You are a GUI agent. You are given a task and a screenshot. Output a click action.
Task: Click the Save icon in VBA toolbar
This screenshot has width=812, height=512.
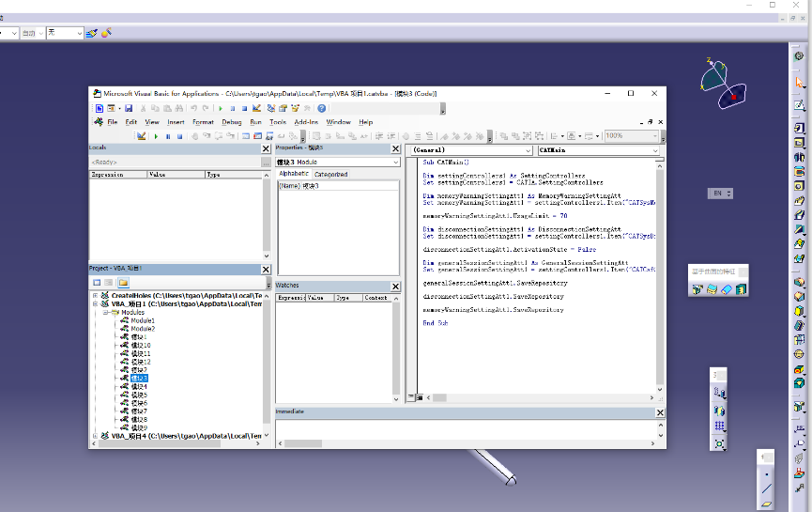pyautogui.click(x=129, y=108)
